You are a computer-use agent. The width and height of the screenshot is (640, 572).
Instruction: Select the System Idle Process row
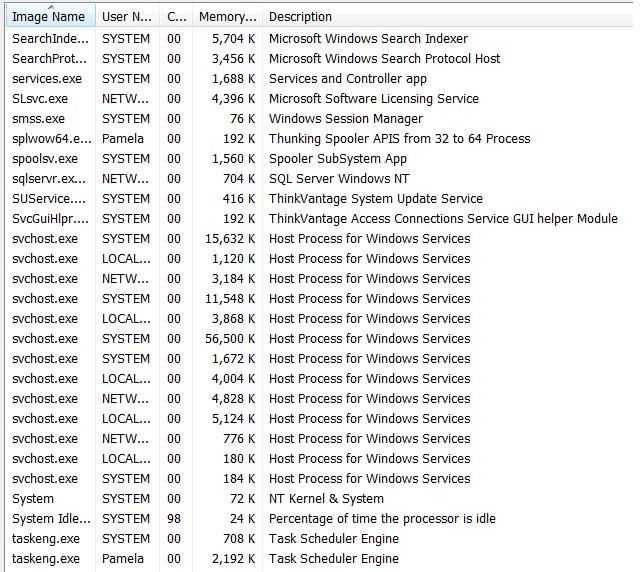pyautogui.click(x=51, y=519)
